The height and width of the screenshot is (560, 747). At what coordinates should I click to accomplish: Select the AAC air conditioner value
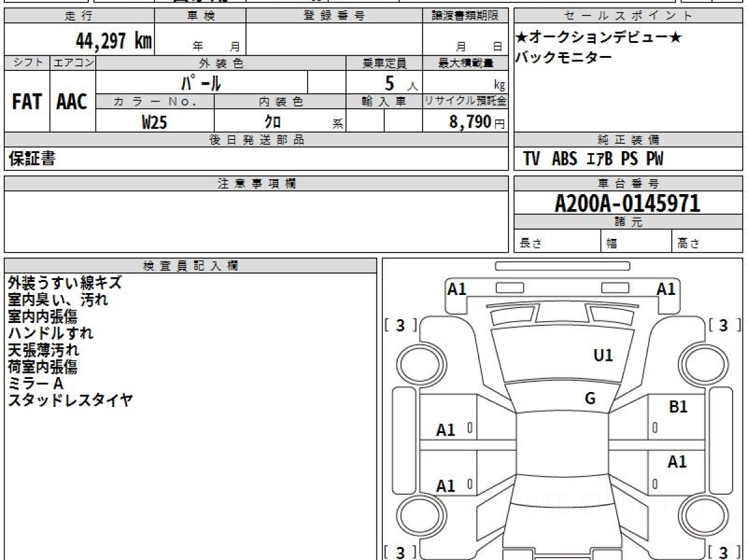[72, 102]
